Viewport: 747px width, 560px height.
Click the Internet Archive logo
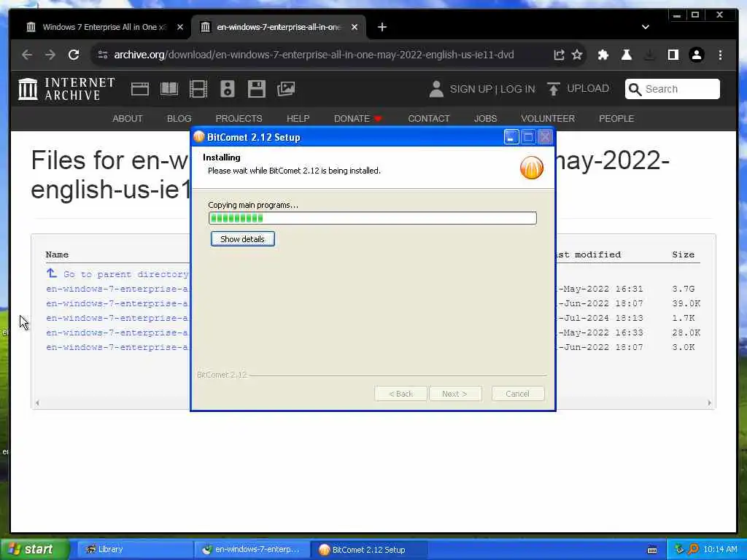[x=66, y=89]
